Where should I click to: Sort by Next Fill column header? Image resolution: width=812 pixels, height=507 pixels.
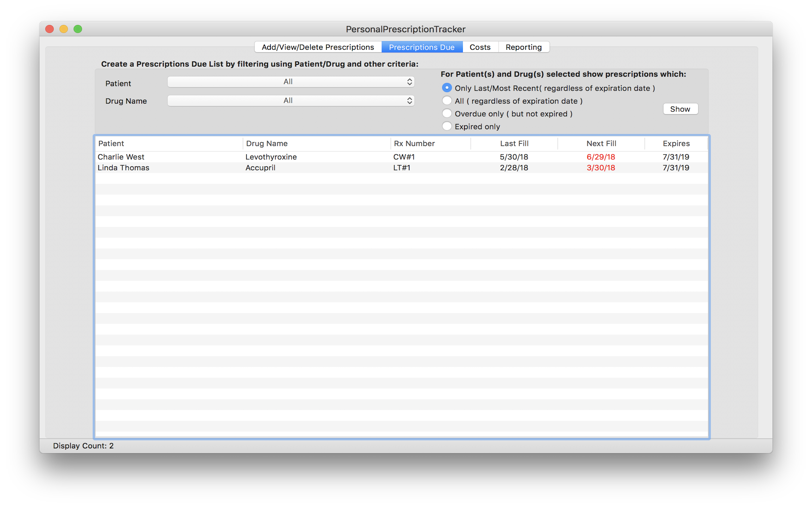[x=601, y=144]
